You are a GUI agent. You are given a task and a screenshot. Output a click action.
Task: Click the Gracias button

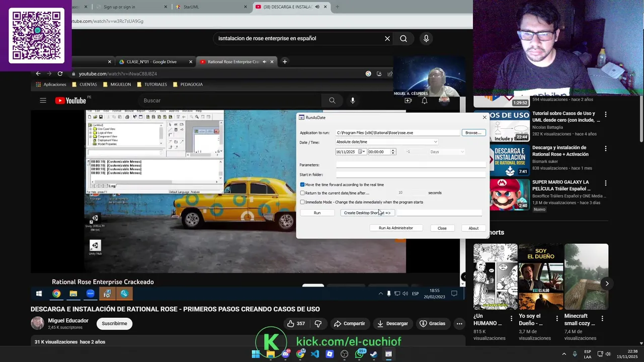pos(433,324)
